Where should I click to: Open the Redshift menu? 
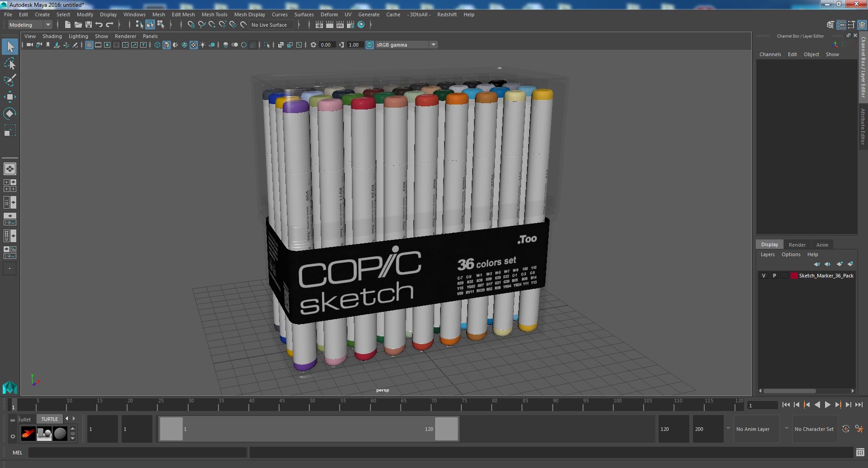(447, 14)
